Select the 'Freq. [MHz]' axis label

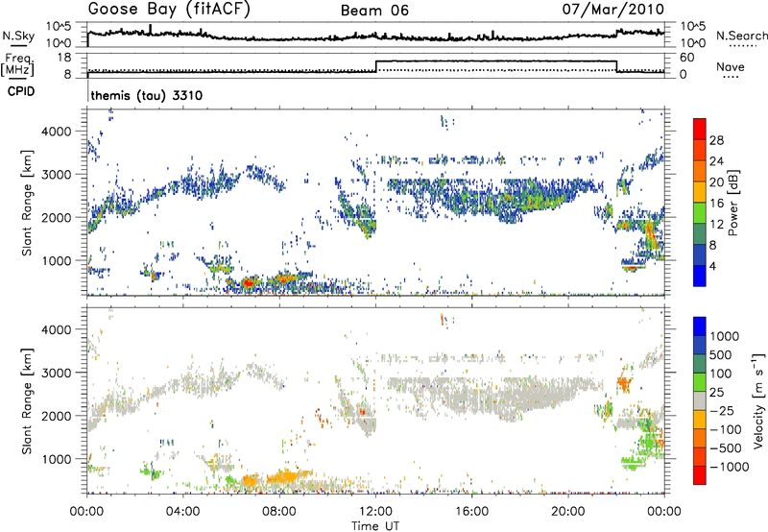[x=18, y=65]
